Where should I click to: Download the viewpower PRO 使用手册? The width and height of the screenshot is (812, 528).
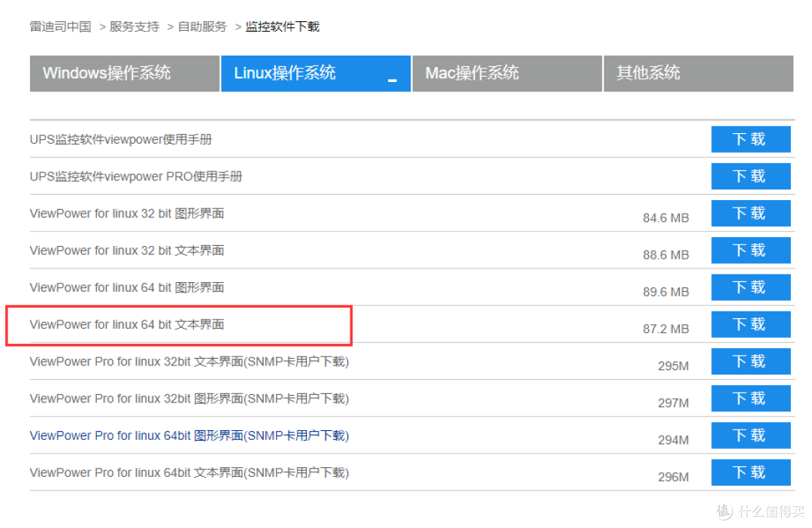[750, 176]
